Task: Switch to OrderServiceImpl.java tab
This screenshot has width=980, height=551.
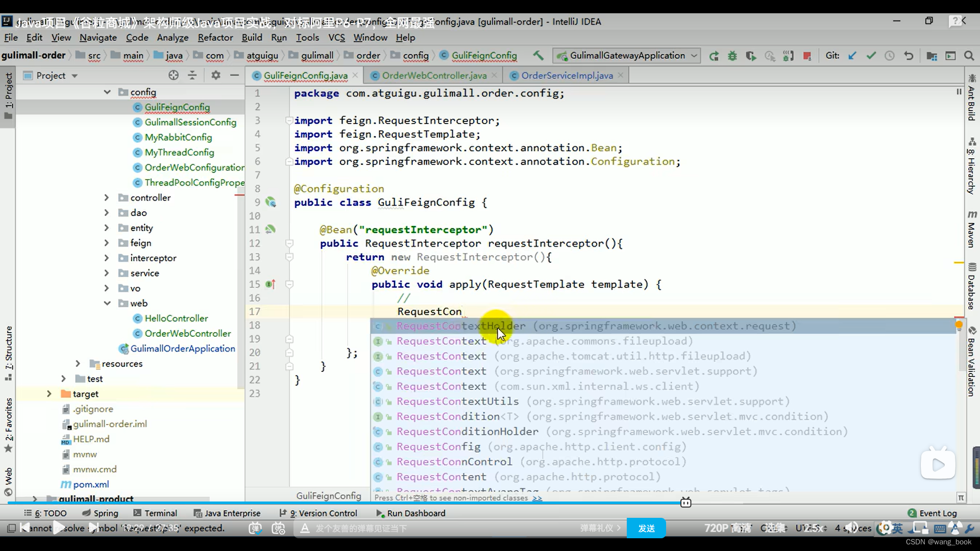Action: pyautogui.click(x=567, y=76)
